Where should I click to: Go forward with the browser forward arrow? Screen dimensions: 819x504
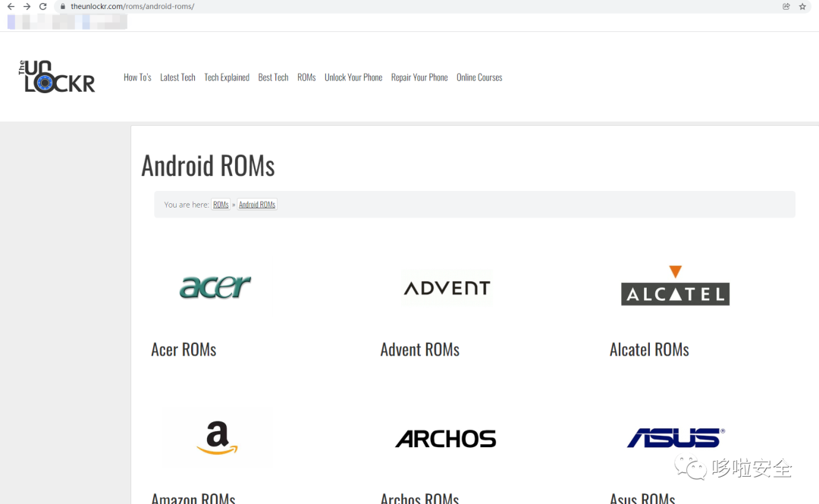click(x=27, y=7)
